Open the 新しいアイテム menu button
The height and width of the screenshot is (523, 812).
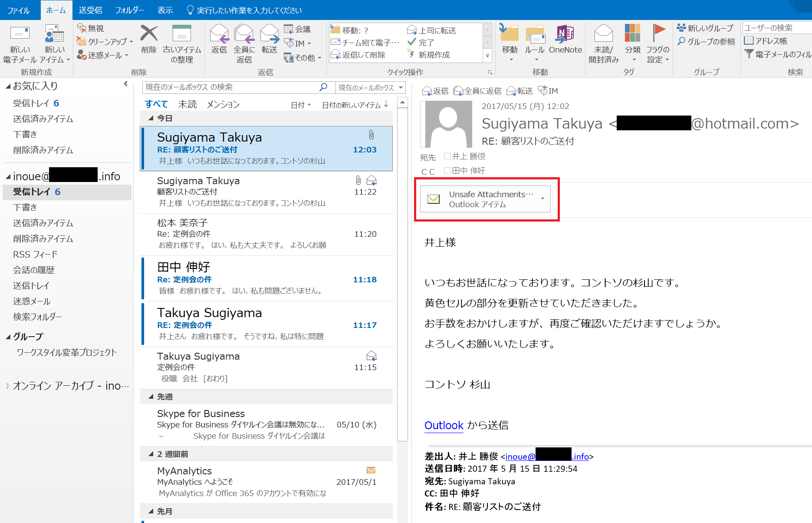click(x=55, y=44)
